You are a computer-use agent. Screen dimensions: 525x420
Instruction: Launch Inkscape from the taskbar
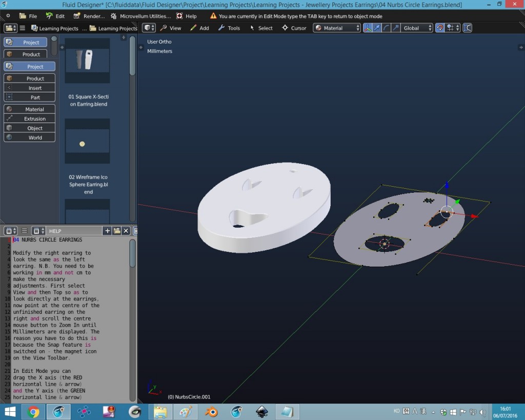(x=261, y=411)
